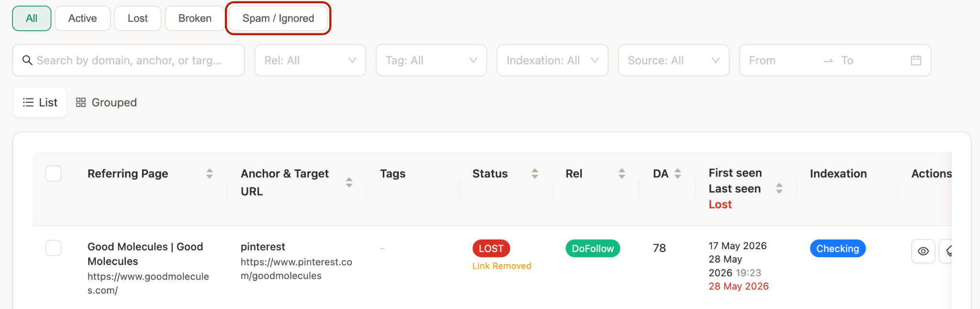
Task: Switch to List view
Action: (x=40, y=102)
